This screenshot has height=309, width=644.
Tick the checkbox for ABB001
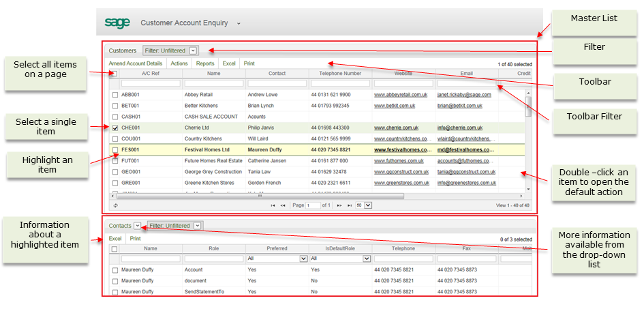[x=115, y=95]
